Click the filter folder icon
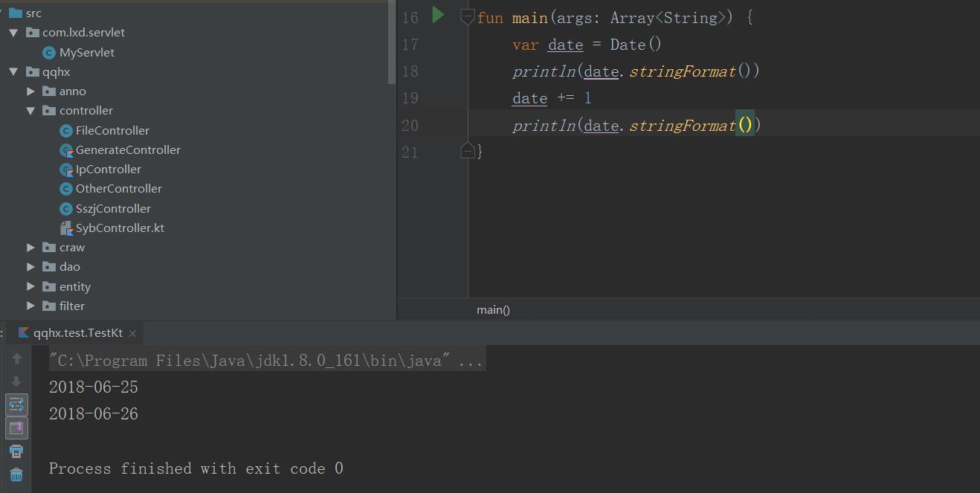Viewport: 980px width, 493px height. point(49,306)
